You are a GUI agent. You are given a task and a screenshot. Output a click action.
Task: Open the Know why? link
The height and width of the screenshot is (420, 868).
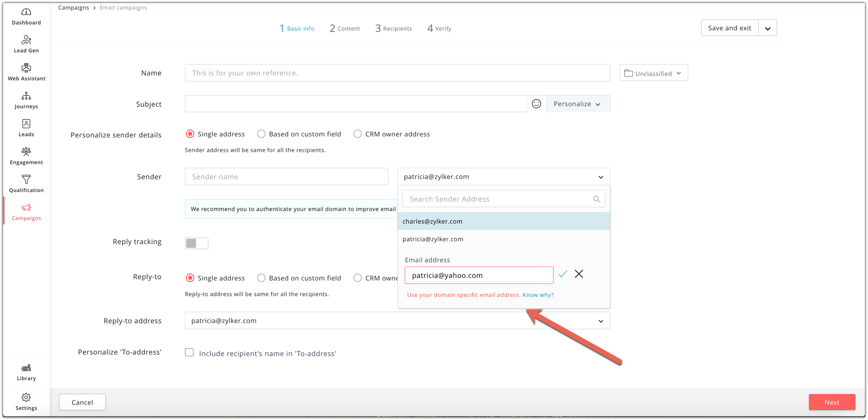click(x=538, y=295)
